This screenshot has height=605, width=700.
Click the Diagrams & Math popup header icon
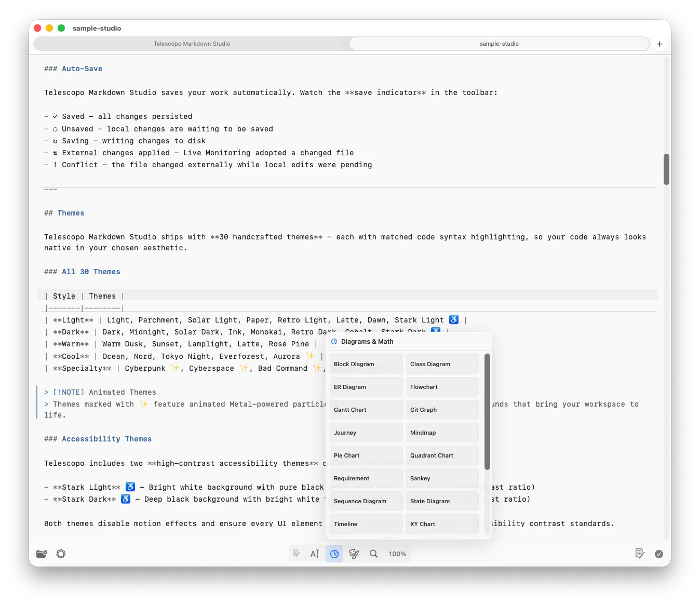pyautogui.click(x=334, y=342)
